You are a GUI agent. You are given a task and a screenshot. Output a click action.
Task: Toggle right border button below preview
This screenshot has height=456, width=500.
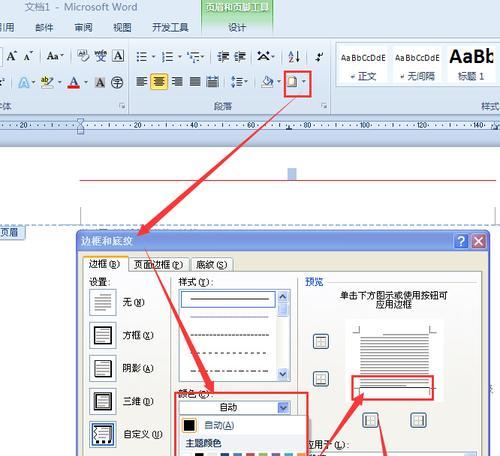click(x=418, y=420)
